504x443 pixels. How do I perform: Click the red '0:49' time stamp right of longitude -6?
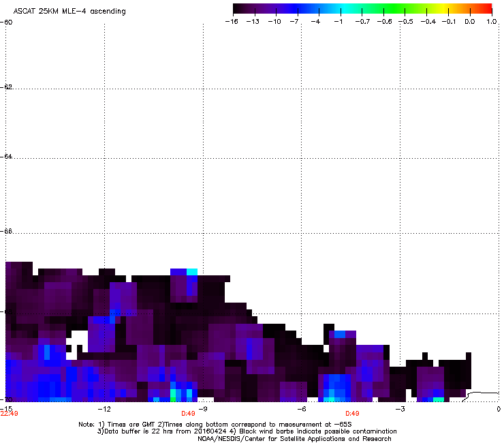pyautogui.click(x=352, y=414)
